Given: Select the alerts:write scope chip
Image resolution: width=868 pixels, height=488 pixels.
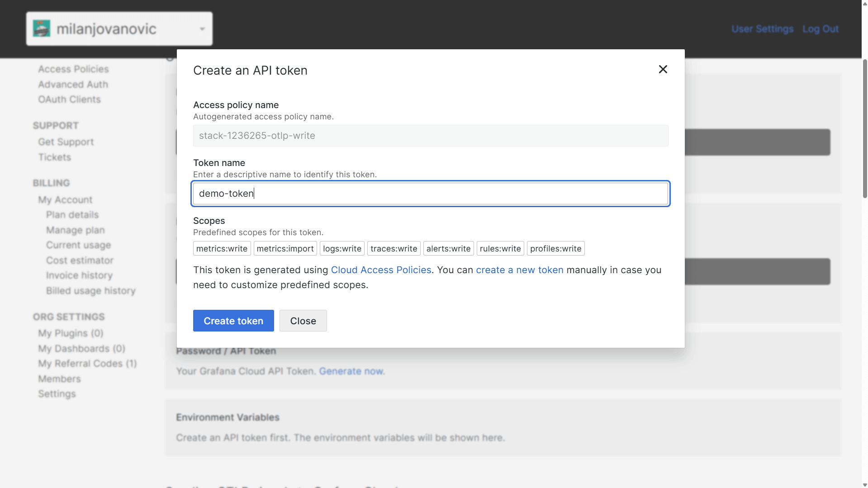Looking at the screenshot, I should point(448,248).
